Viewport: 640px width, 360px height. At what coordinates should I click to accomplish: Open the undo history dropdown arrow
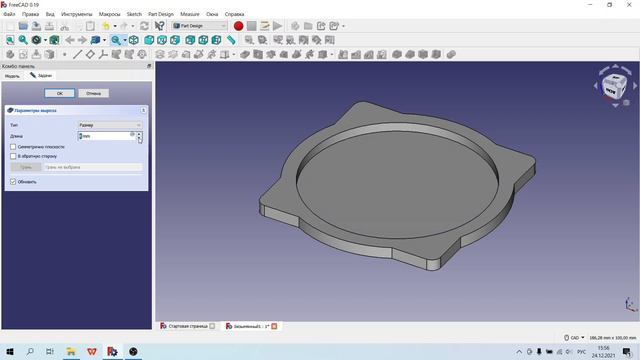[115, 26]
